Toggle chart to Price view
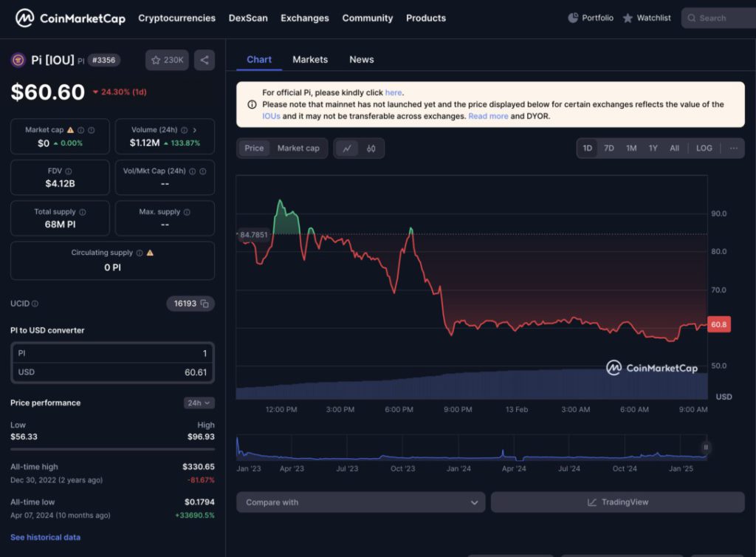The width and height of the screenshot is (756, 557). (254, 148)
